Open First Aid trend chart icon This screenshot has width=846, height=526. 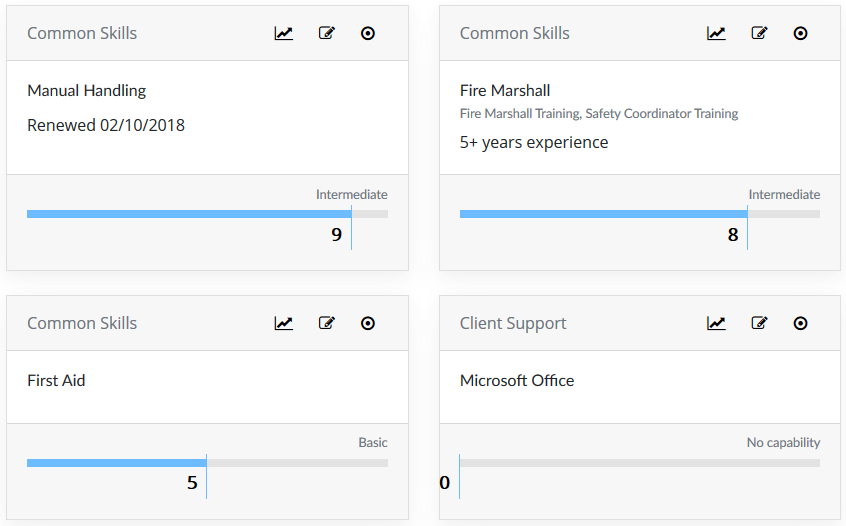click(x=283, y=323)
